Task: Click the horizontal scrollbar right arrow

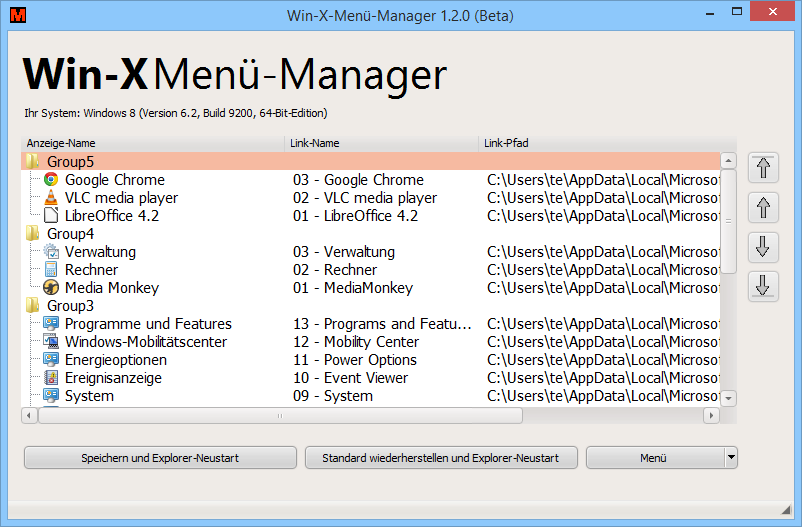Action: point(711,415)
